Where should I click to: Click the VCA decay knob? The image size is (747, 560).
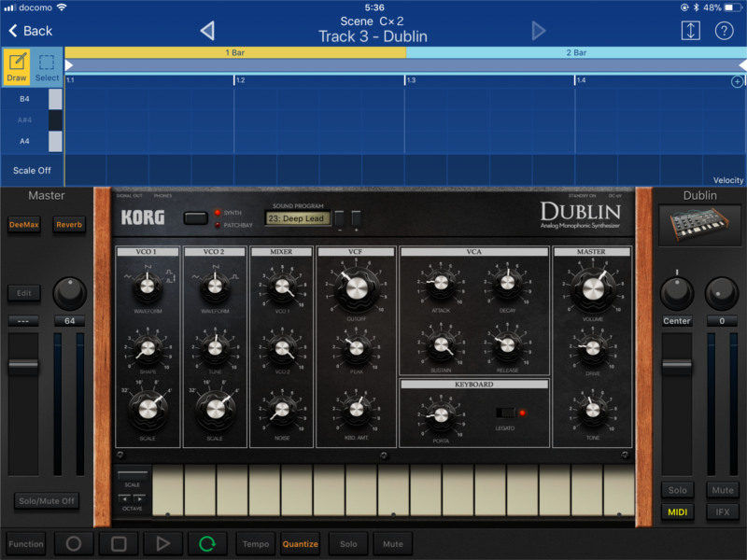[x=507, y=283]
